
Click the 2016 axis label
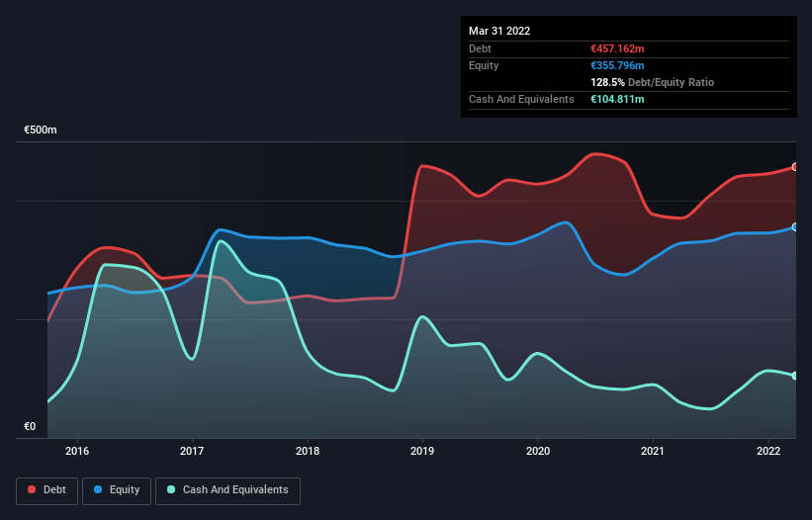tap(77, 451)
